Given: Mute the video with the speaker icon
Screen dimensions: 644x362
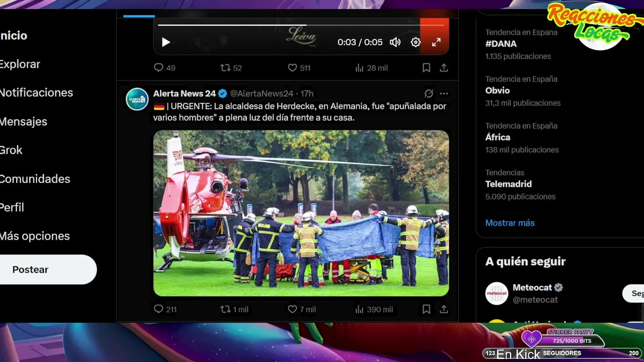Looking at the screenshot, I should pos(395,42).
